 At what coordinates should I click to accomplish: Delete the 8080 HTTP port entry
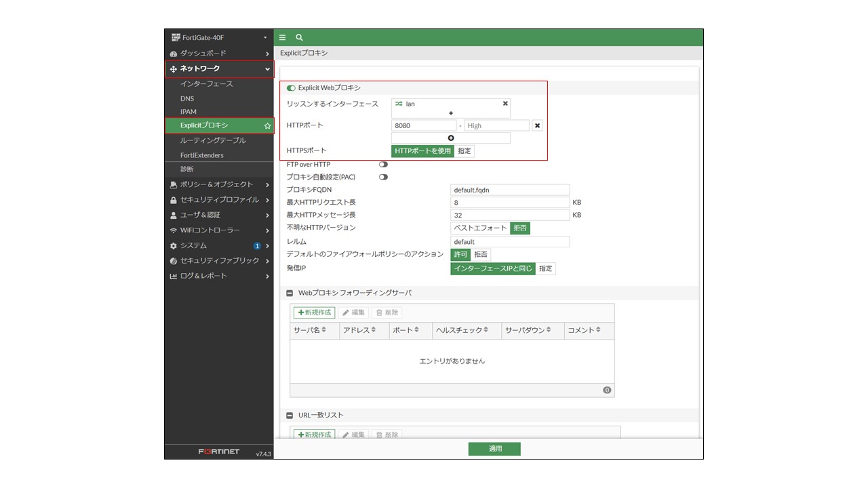537,125
